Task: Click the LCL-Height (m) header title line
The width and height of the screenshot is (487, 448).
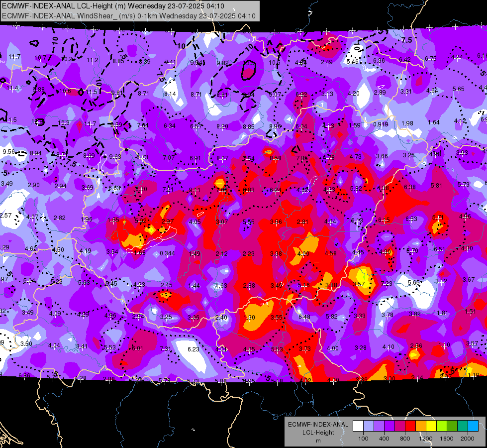Action: pyautogui.click(x=113, y=6)
